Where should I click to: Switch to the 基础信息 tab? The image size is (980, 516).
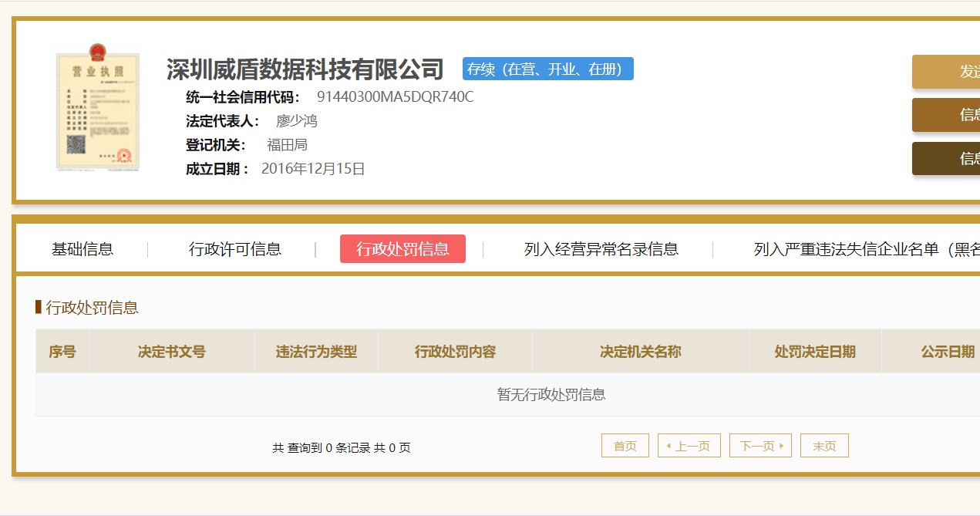[x=83, y=249]
